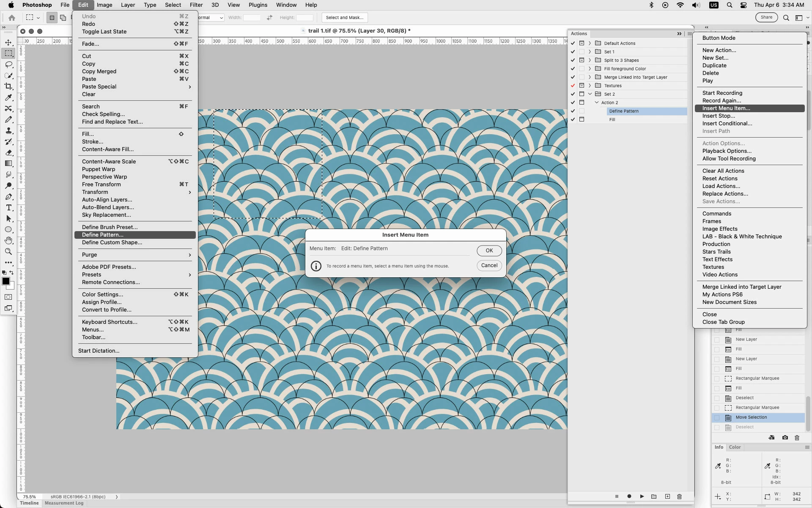This screenshot has width=812, height=508.
Task: Select the Eyedropper tool
Action: pyautogui.click(x=8, y=97)
